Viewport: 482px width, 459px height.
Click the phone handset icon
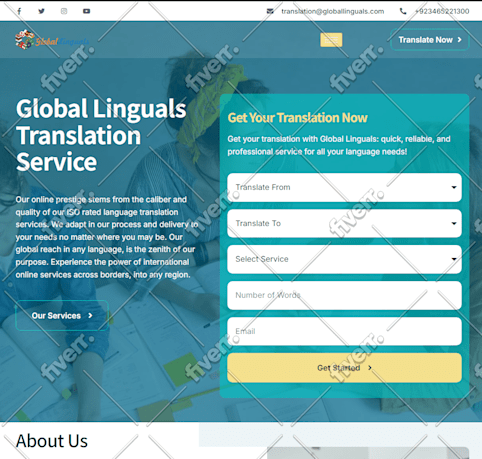pyautogui.click(x=403, y=11)
